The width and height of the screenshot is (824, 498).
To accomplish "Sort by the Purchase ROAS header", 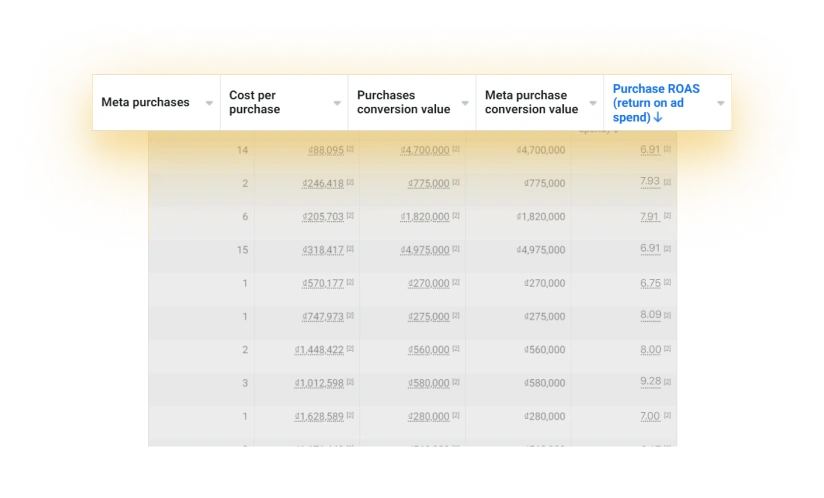I will click(x=656, y=103).
